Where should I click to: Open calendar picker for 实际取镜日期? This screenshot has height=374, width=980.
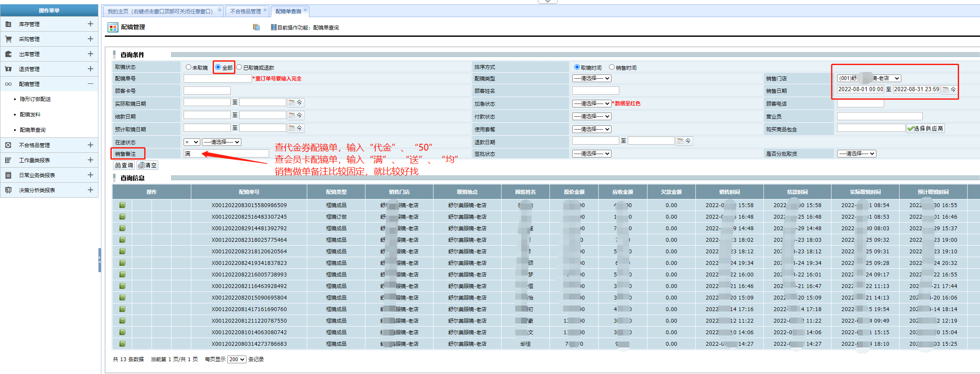(x=292, y=103)
